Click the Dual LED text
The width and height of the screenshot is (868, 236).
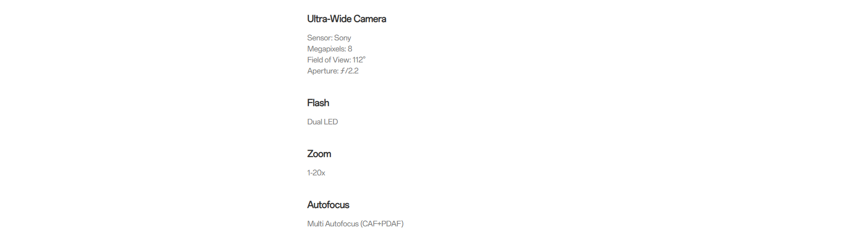pos(323,122)
